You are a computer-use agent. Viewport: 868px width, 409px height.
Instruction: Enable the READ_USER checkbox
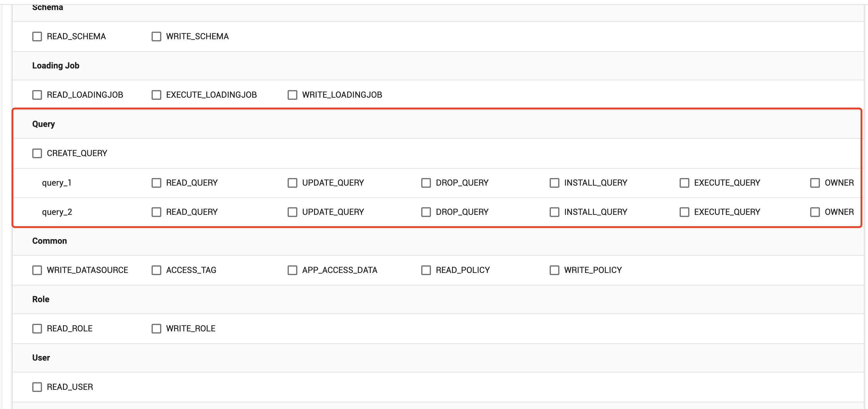pos(37,387)
